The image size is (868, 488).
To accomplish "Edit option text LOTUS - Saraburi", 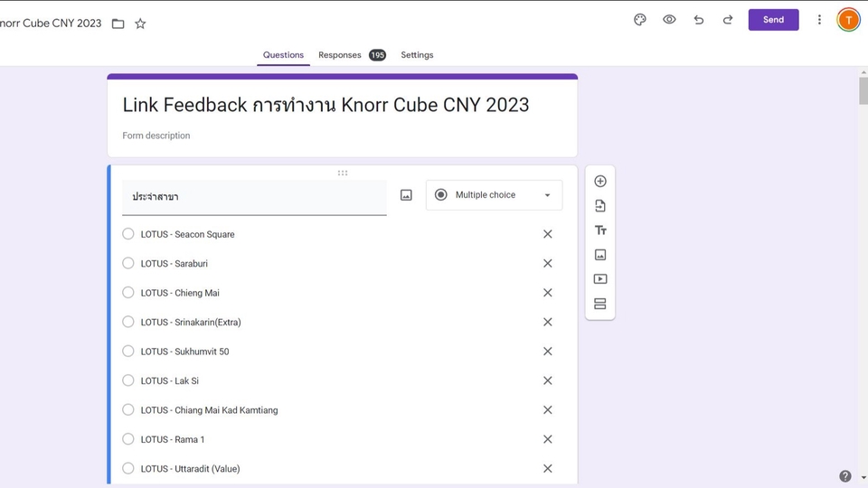I will (x=174, y=263).
